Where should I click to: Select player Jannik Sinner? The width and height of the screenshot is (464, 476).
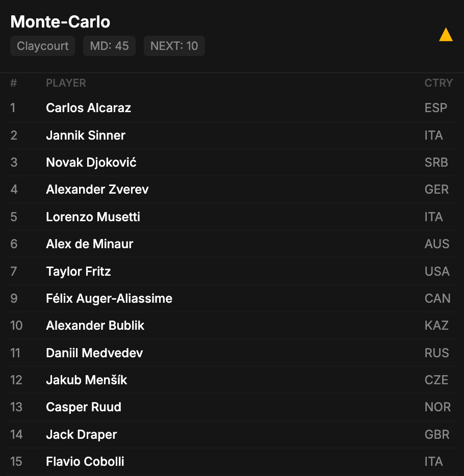86,135
